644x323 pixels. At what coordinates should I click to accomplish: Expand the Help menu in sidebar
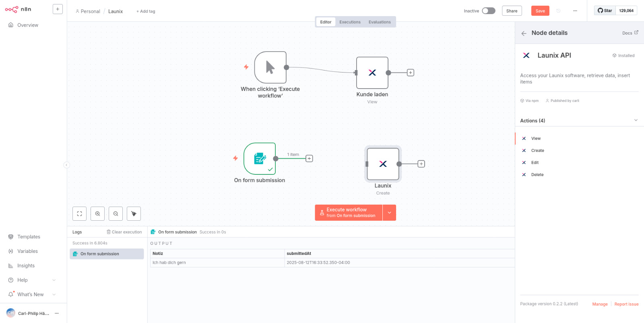pos(54,280)
